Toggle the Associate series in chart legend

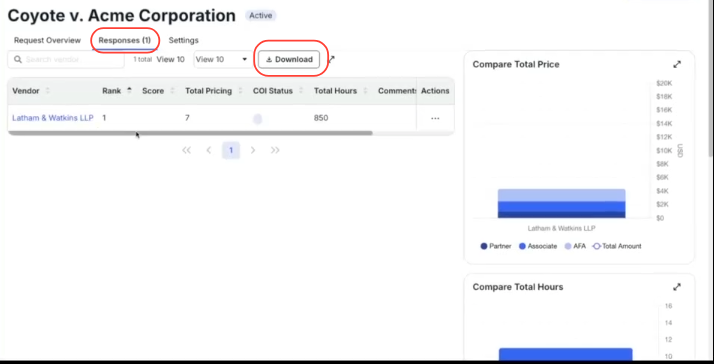coord(538,246)
